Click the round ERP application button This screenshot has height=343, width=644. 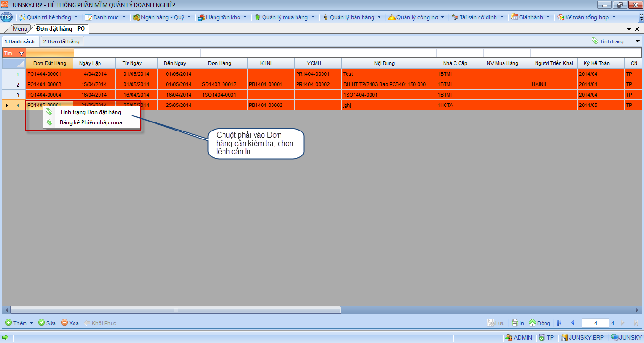click(x=7, y=17)
